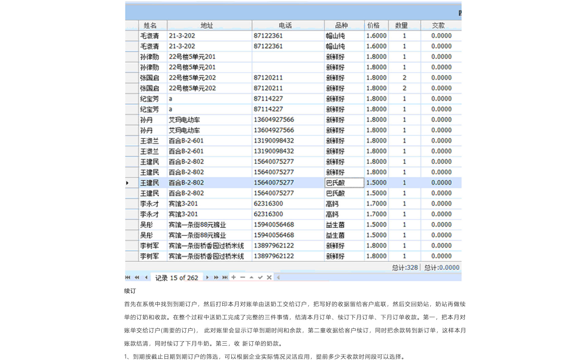
Task: Delete the record with the minus icon
Action: click(243, 277)
